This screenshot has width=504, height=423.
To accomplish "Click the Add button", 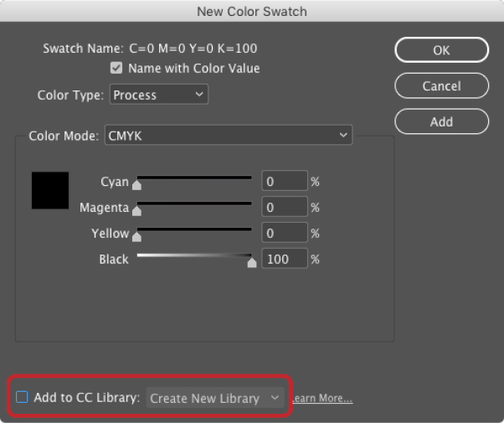I will coord(442,121).
